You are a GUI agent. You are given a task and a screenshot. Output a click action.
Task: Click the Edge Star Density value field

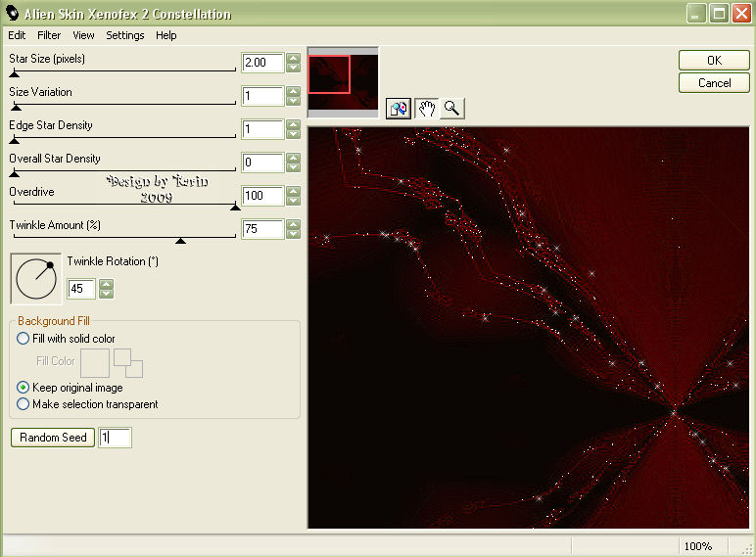(x=262, y=129)
